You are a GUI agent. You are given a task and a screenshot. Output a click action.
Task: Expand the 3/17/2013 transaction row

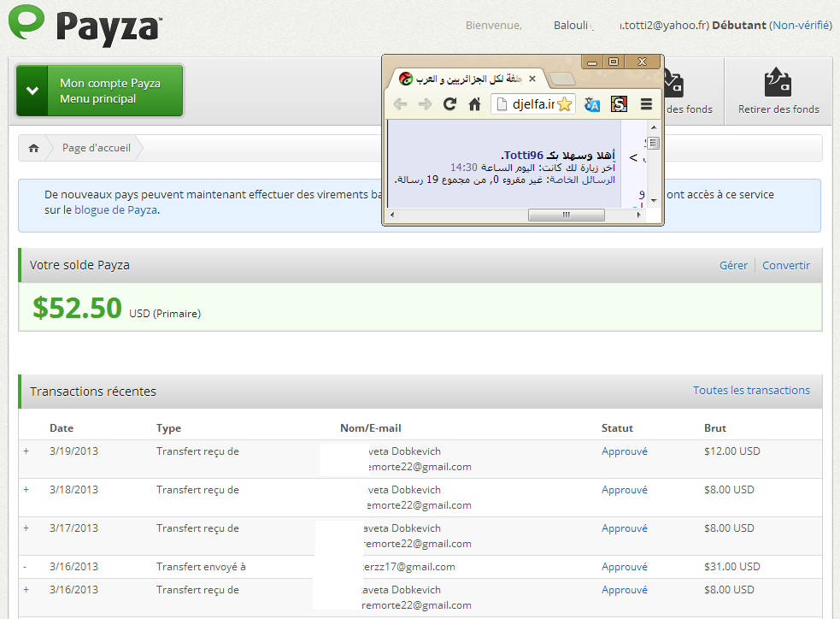coord(26,528)
